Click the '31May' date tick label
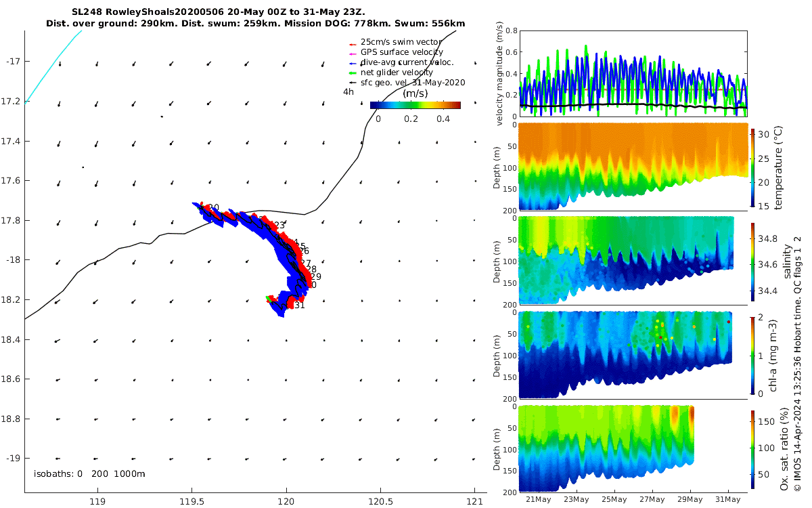The height and width of the screenshot is (508, 812). coord(729,499)
